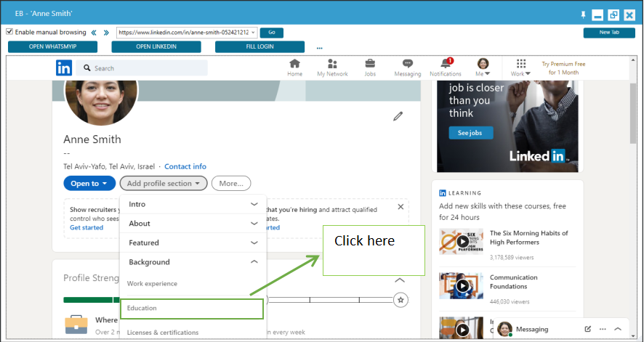Click the briefcase icon in profile strength

coord(76,325)
